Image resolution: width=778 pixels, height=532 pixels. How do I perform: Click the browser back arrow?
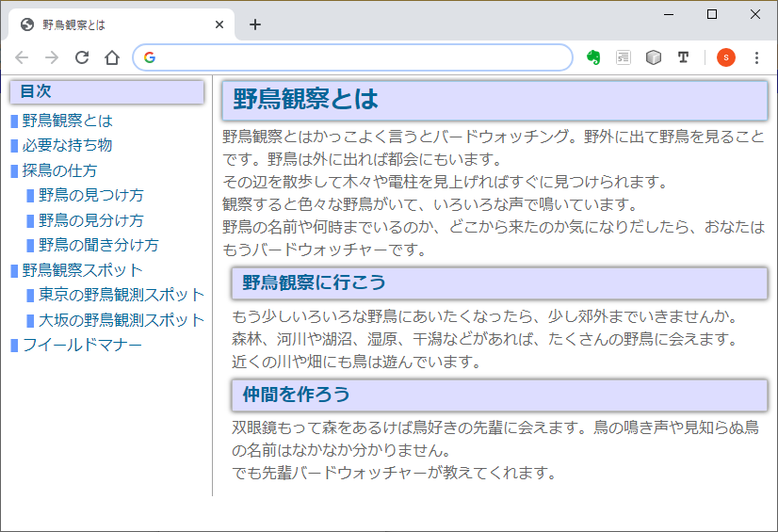point(23,57)
